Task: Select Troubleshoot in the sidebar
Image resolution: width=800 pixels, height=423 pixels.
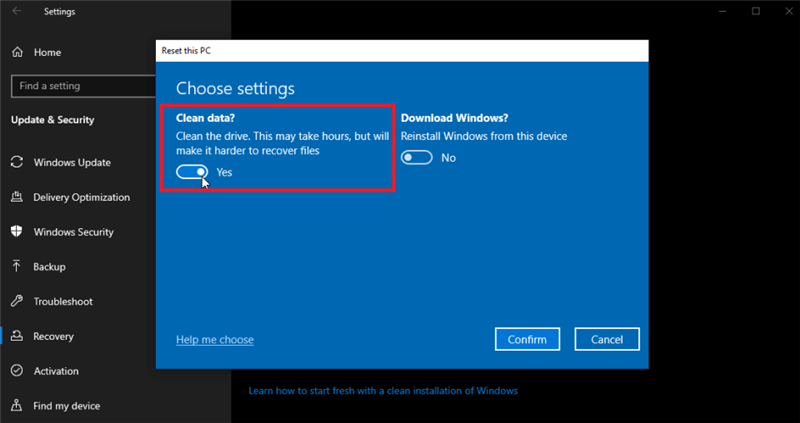Action: coord(62,301)
